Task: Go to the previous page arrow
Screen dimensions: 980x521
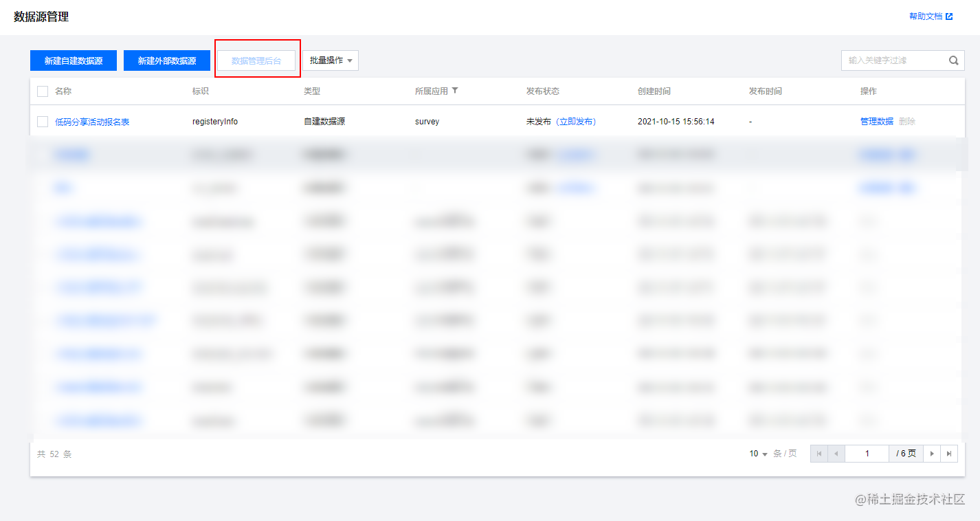Action: pyautogui.click(x=836, y=454)
